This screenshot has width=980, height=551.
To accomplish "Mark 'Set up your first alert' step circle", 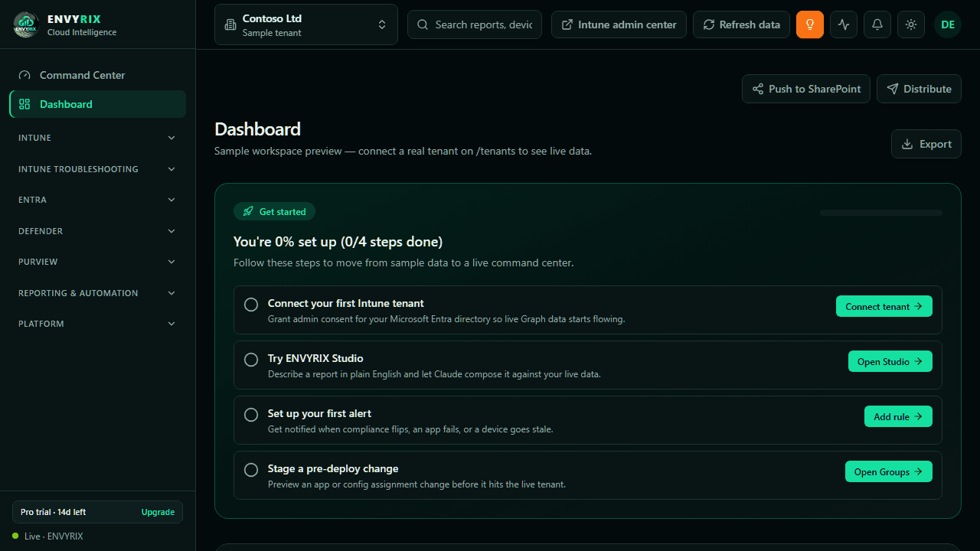I will click(251, 415).
